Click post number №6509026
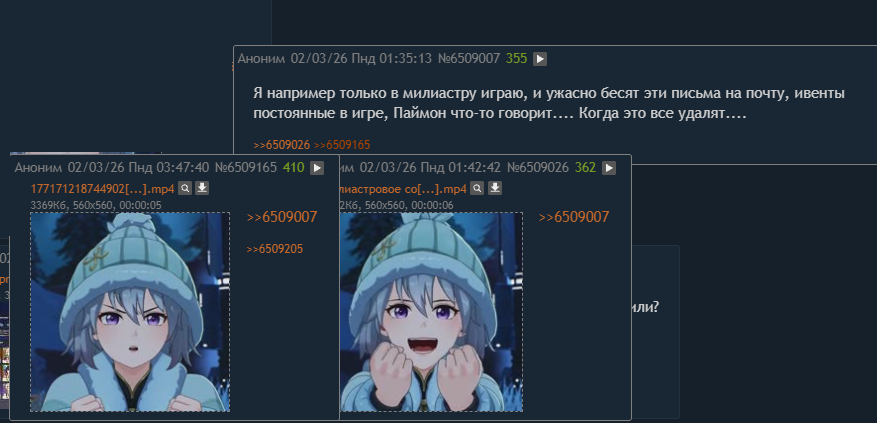 pyautogui.click(x=537, y=168)
